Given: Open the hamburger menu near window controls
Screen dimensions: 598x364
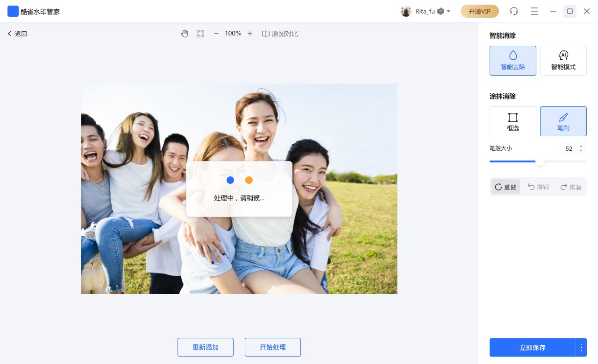Looking at the screenshot, I should 534,11.
